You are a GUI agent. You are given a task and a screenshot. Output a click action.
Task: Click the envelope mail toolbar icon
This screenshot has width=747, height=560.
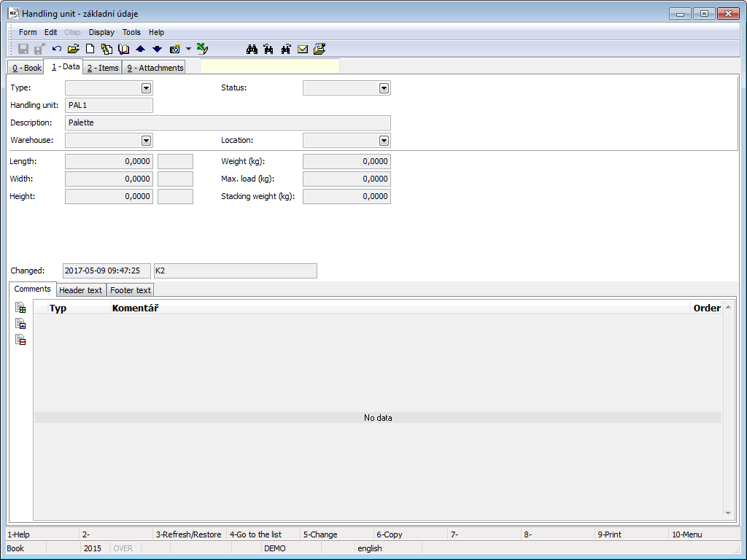[x=303, y=49]
